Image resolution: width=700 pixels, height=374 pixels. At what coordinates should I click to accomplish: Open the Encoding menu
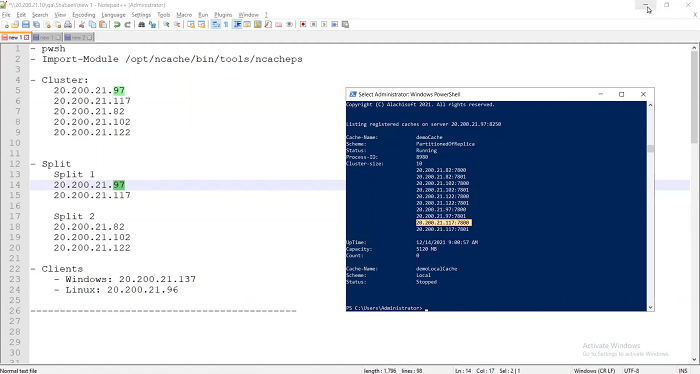(x=83, y=15)
